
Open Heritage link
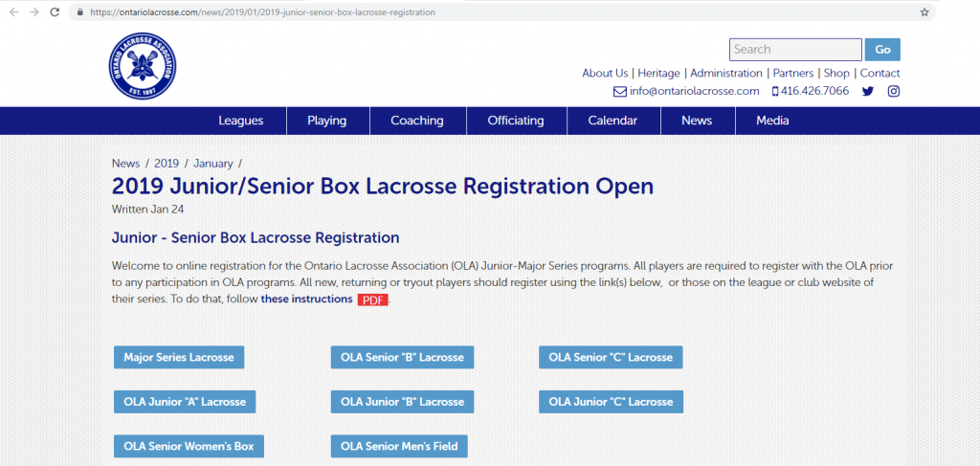[x=658, y=73]
